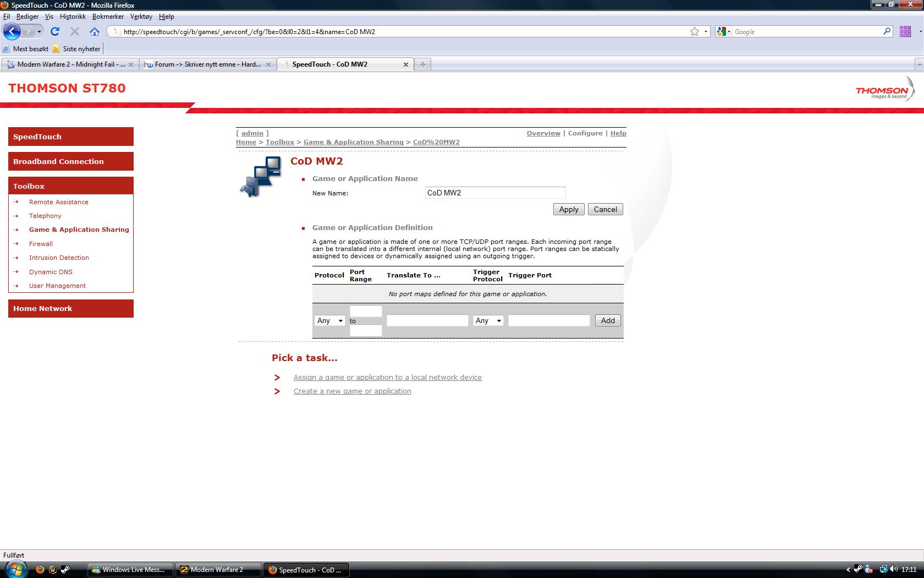Open the Historikk menu
Image resolution: width=924 pixels, height=578 pixels.
73,17
